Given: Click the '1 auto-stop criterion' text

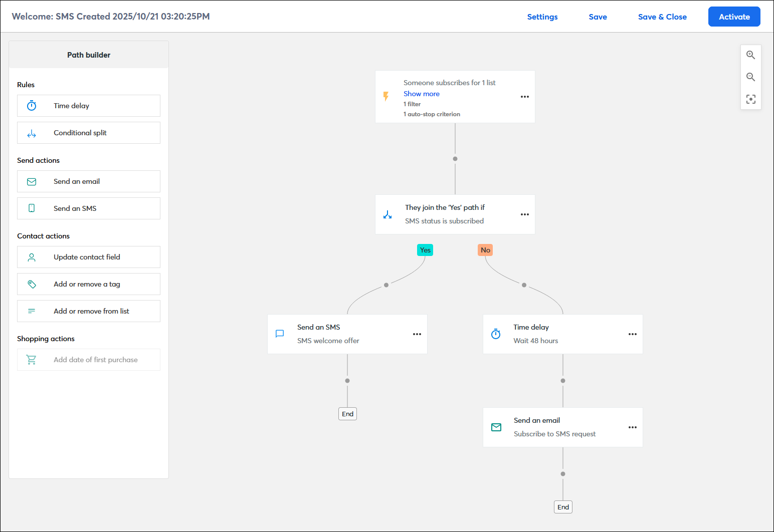Looking at the screenshot, I should (432, 114).
